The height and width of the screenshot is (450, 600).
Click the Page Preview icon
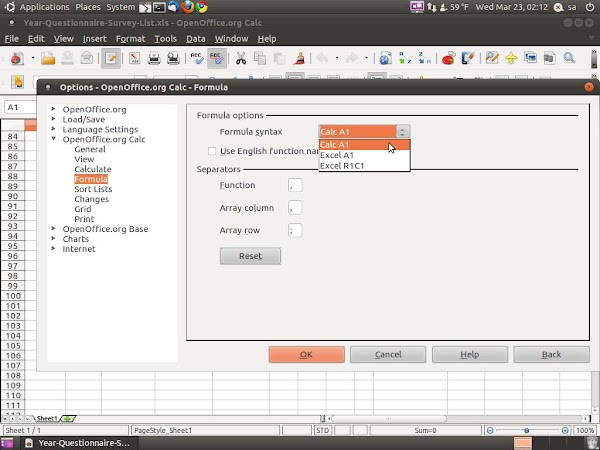(x=173, y=59)
